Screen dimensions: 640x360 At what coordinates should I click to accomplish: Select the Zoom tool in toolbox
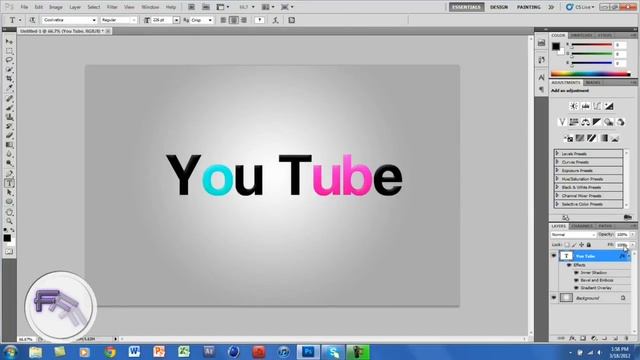(x=9, y=221)
